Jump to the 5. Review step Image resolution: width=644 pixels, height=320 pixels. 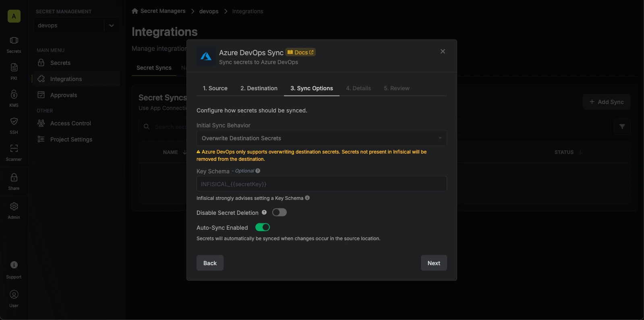click(397, 88)
